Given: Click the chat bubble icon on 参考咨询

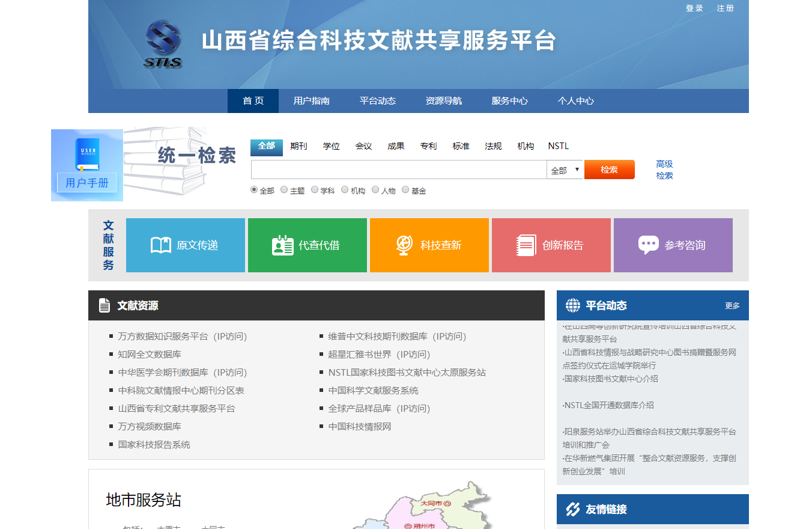Looking at the screenshot, I should (x=649, y=245).
